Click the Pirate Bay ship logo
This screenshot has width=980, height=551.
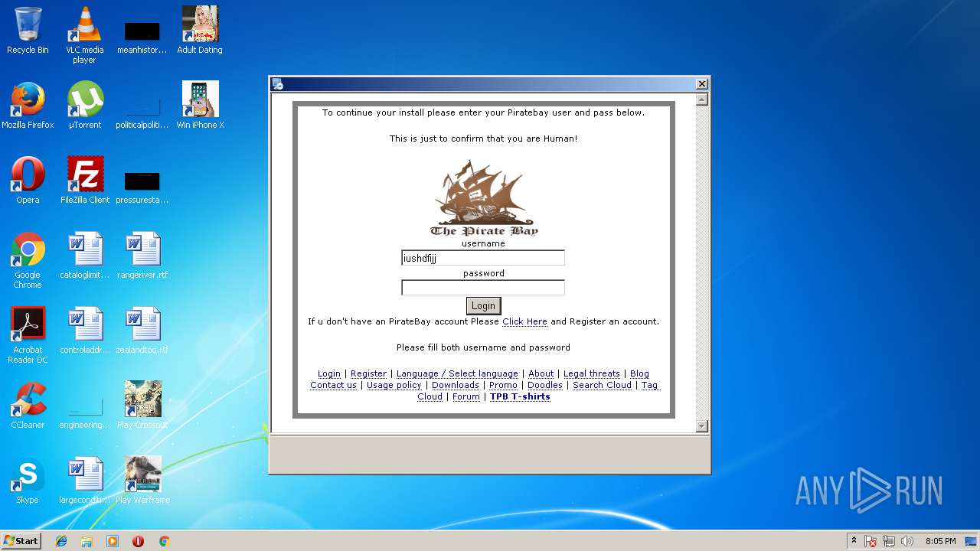pos(484,197)
